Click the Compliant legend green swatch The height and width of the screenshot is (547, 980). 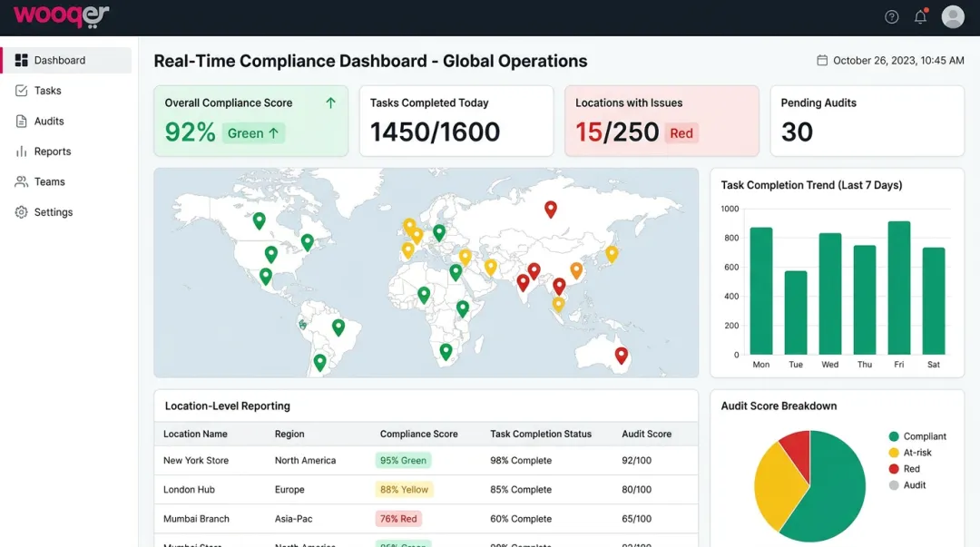coord(894,436)
